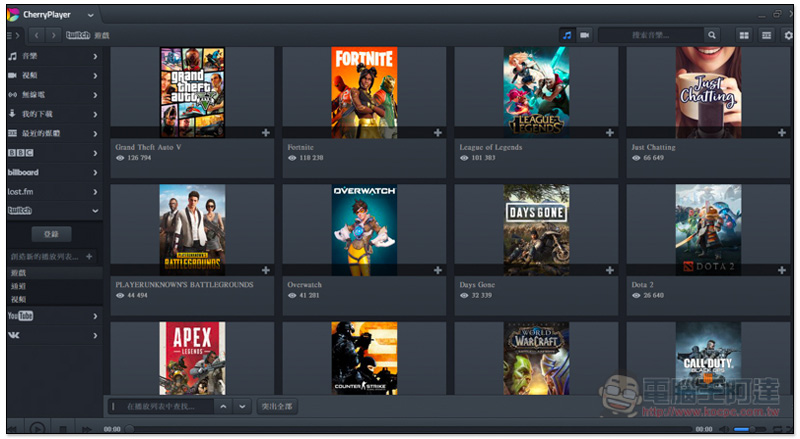Create new playlist with plus icon
The width and height of the screenshot is (800, 439).
tap(89, 257)
